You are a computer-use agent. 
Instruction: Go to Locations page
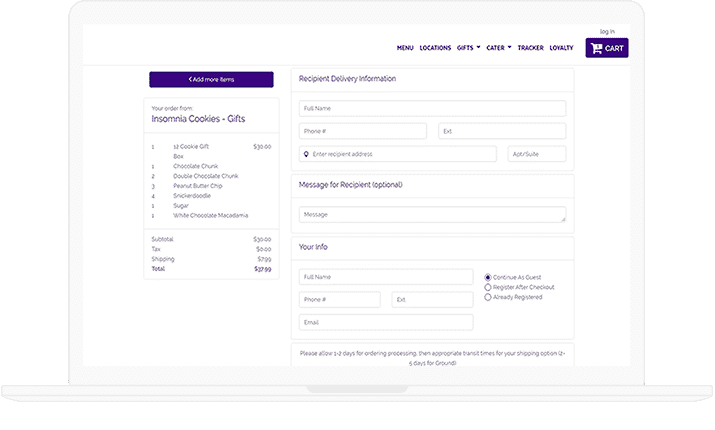435,48
